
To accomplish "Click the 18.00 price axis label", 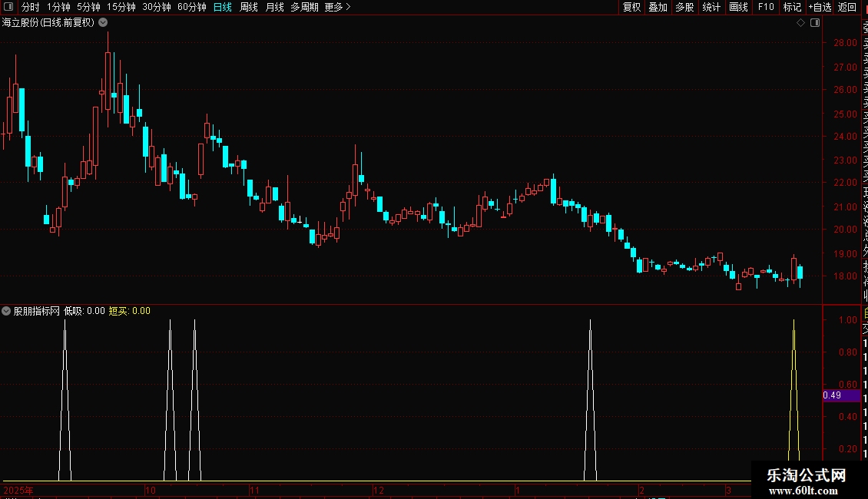I will [x=845, y=276].
